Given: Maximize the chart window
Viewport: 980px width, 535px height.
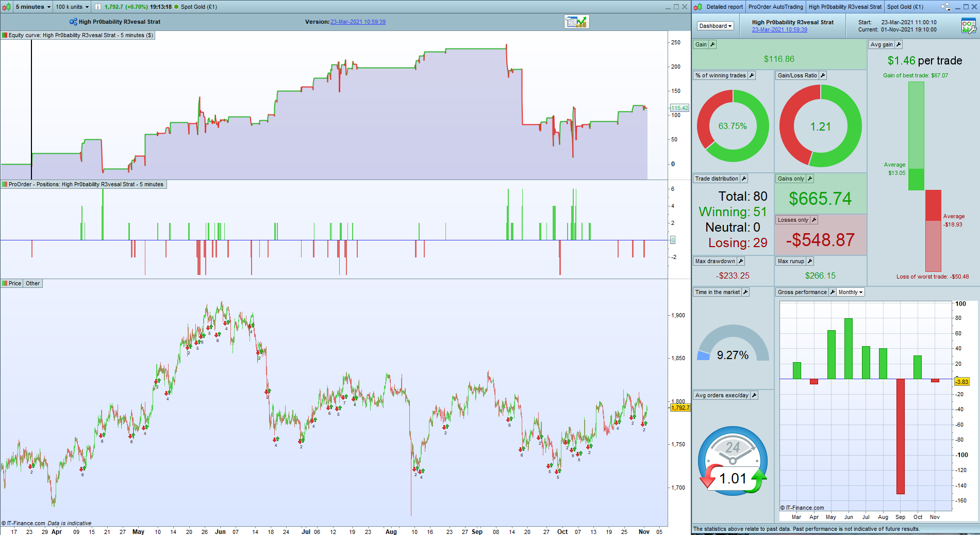Looking at the screenshot, I should (676, 7).
